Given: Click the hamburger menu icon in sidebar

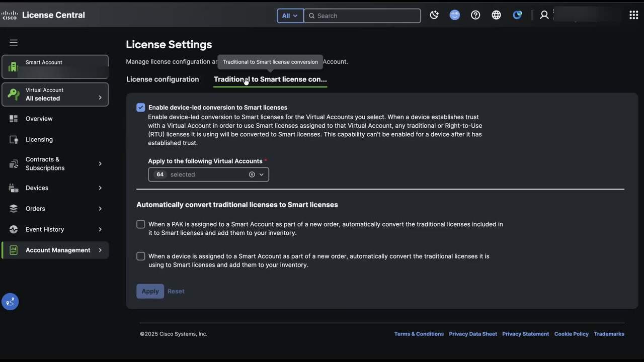Looking at the screenshot, I should coord(14,43).
